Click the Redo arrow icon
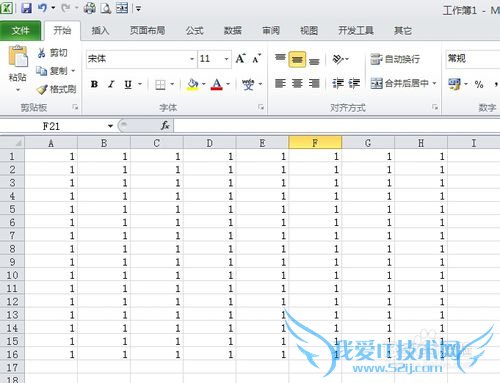 pos(66,8)
